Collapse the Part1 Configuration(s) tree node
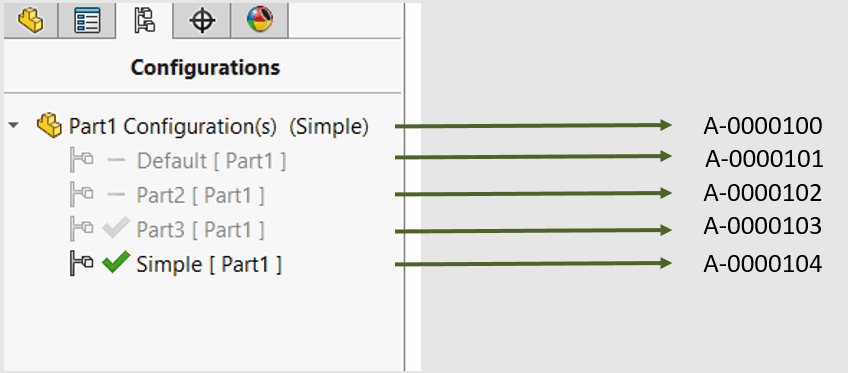Image resolution: width=848 pixels, height=373 pixels. point(14,126)
